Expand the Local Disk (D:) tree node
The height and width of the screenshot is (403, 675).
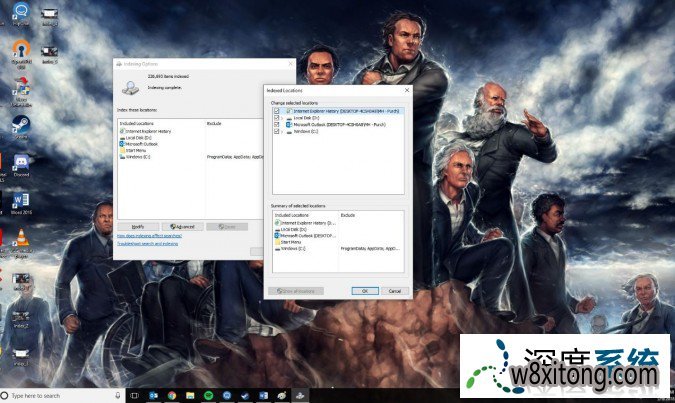coord(283,118)
